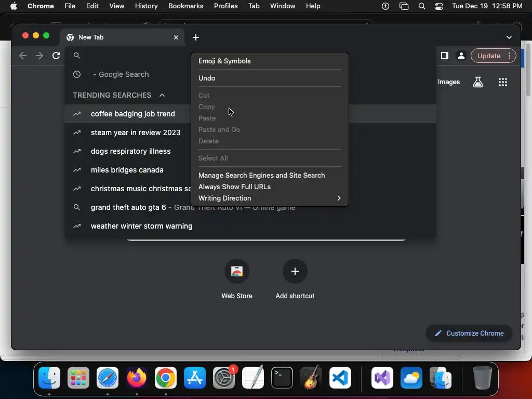
Task: Open Spotlight search in the menu bar
Action: click(x=422, y=6)
